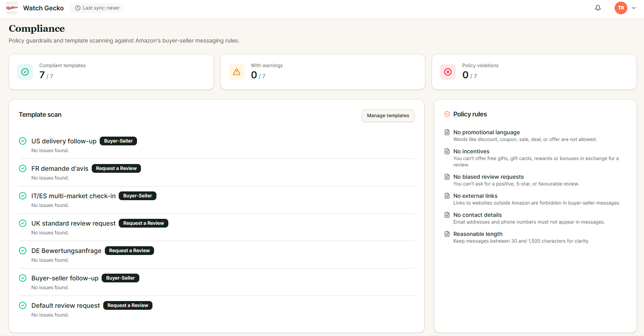Click the check icon for US delivery follow-up
This screenshot has width=644, height=336.
click(x=23, y=141)
